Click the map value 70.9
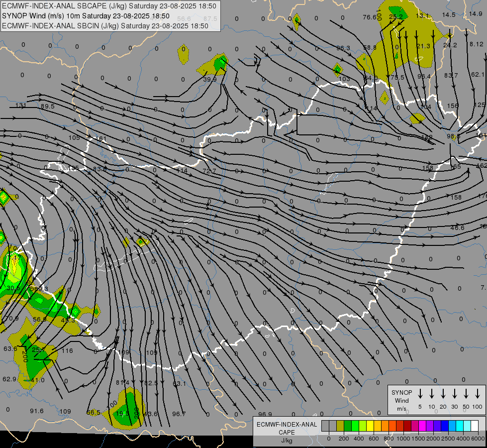The height and width of the screenshot is (448, 487). (12, 319)
